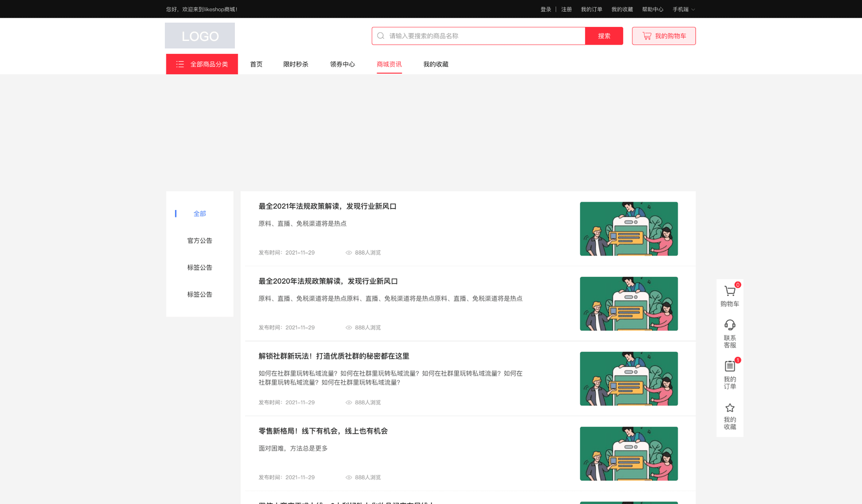Select 官方公告 in the sidebar
Screen dimensions: 862x504
point(199,241)
